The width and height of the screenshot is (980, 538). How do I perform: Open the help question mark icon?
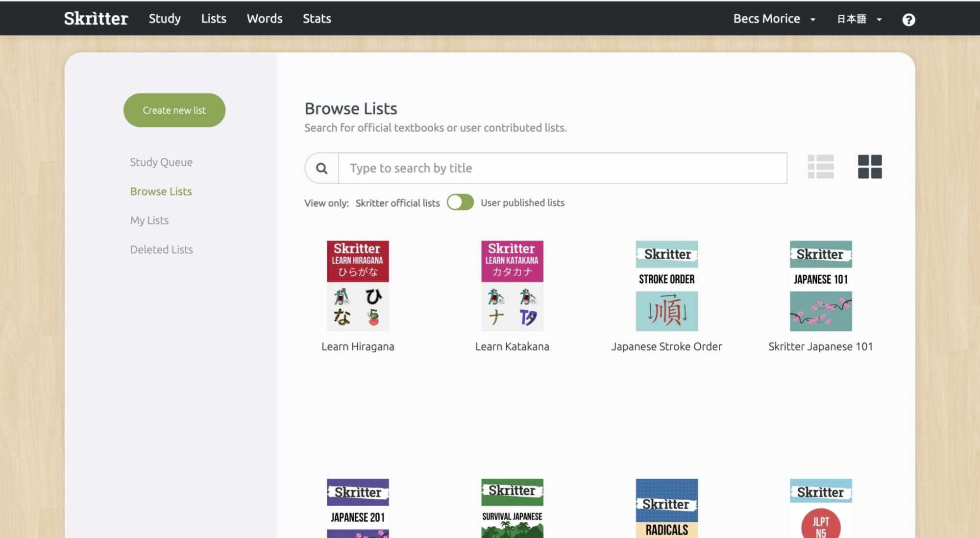click(x=908, y=20)
